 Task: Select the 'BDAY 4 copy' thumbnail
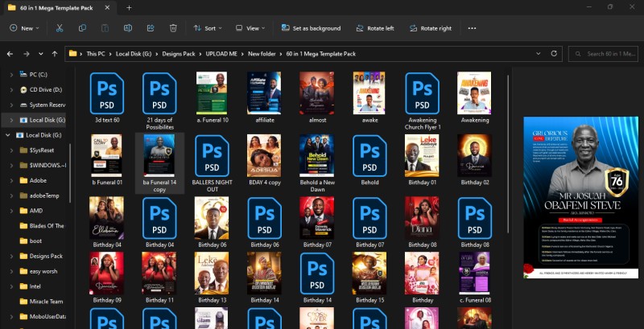264,155
